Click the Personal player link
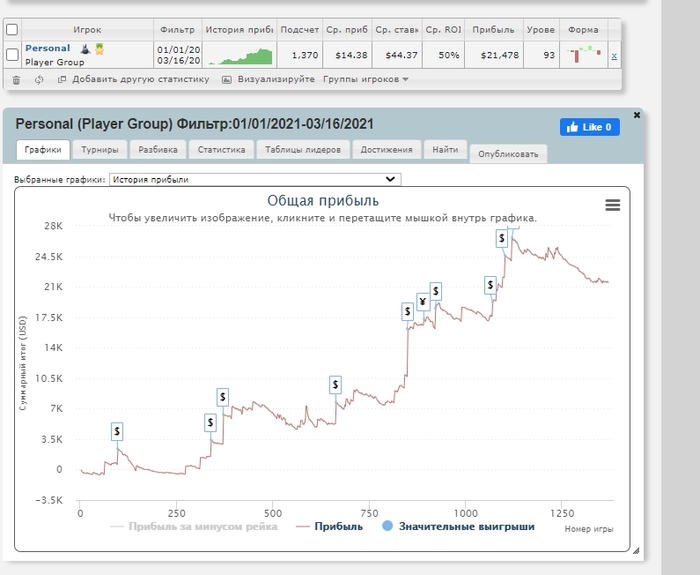This screenshot has height=575, width=700. click(48, 48)
